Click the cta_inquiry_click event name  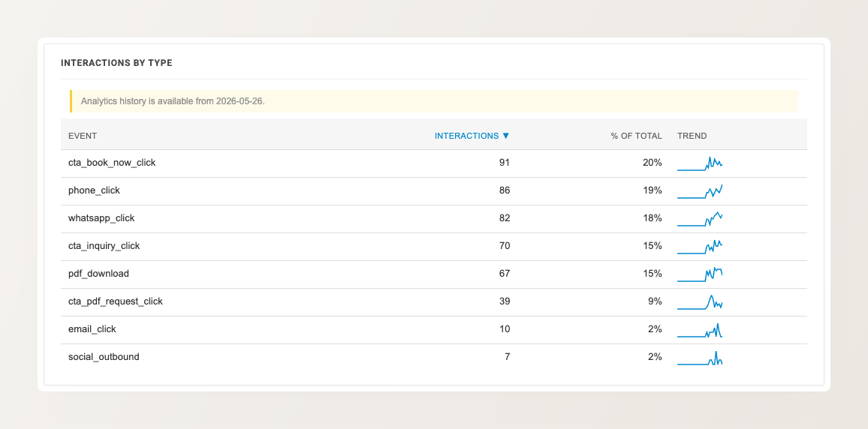[104, 245]
